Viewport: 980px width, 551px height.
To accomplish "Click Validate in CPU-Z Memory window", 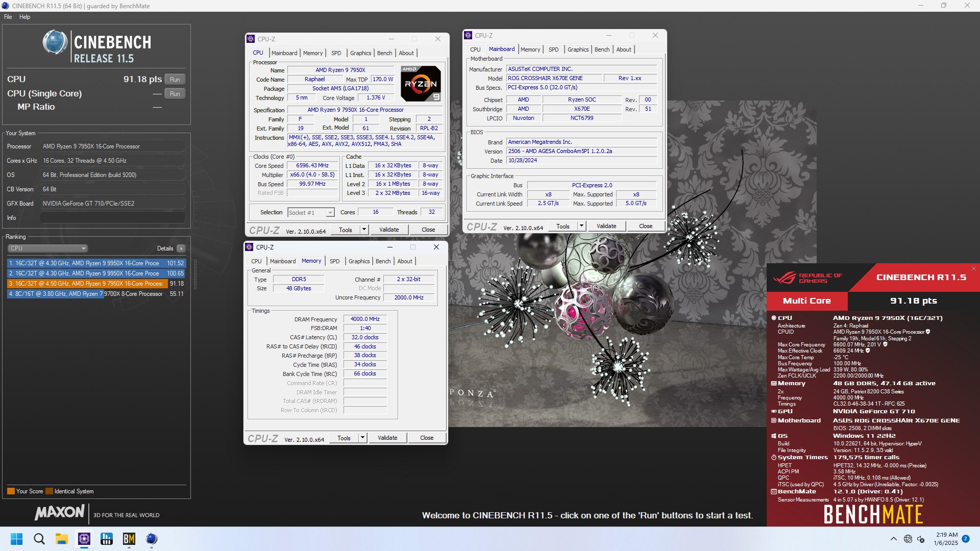I will click(387, 438).
